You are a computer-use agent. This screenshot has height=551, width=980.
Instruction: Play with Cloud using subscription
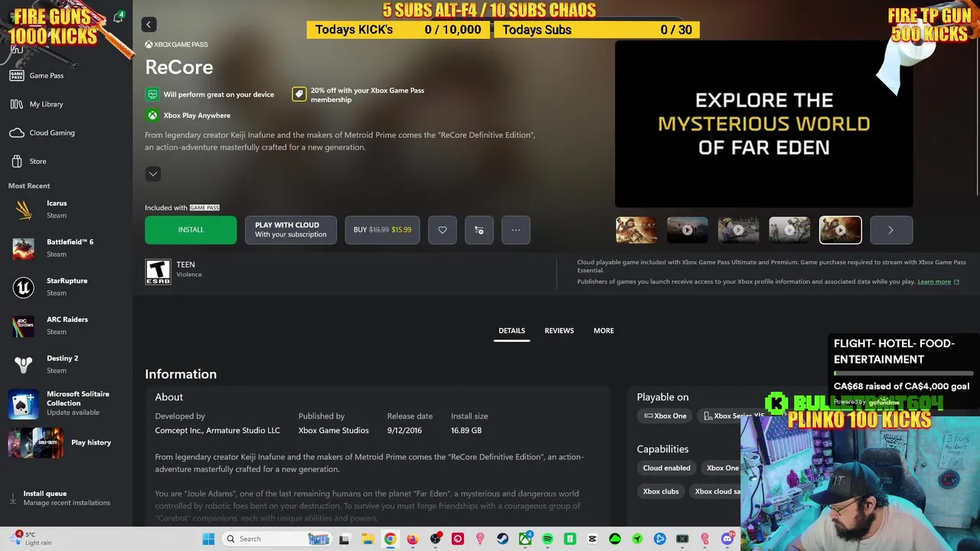(291, 230)
